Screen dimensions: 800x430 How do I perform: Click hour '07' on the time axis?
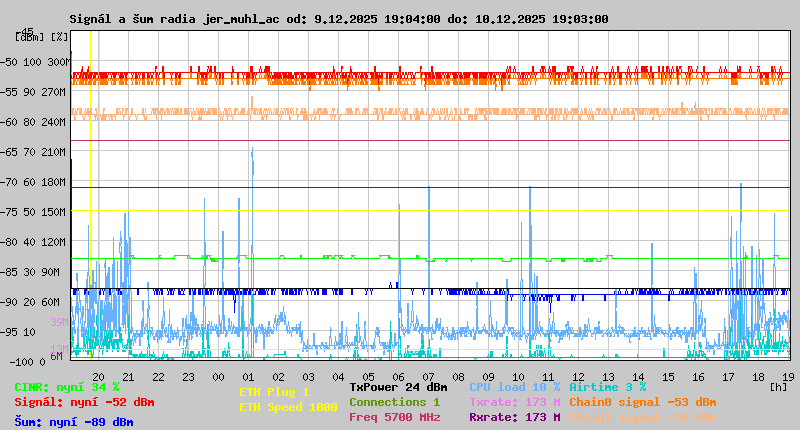pyautogui.click(x=428, y=377)
